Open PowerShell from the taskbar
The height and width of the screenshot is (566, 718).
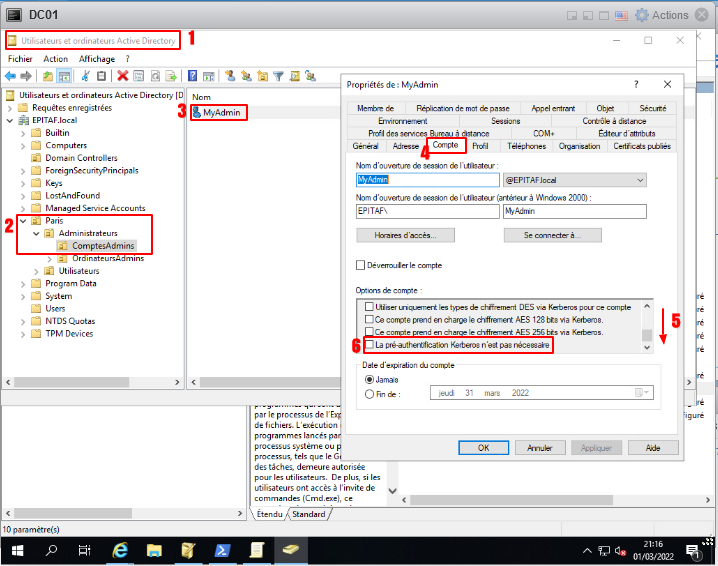[222, 550]
